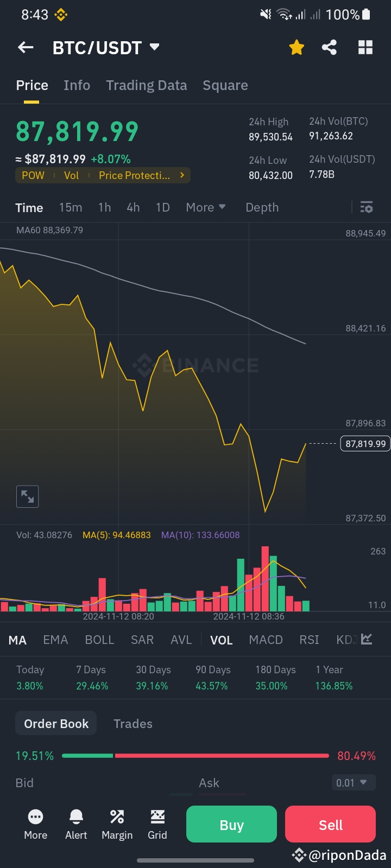Enable the MACD indicator

pyautogui.click(x=266, y=640)
